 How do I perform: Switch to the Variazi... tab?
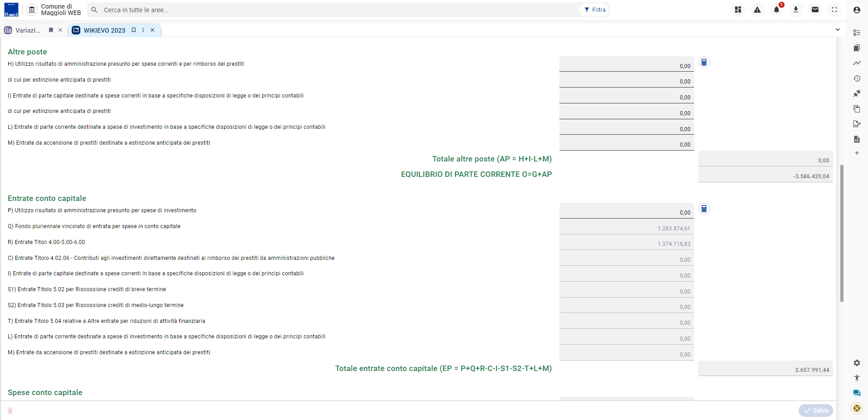pyautogui.click(x=28, y=30)
